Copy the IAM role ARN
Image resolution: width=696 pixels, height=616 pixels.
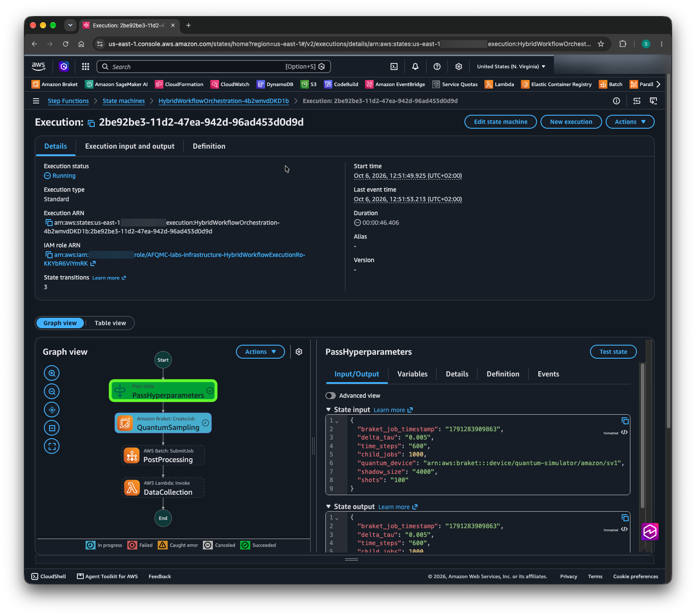(x=49, y=255)
